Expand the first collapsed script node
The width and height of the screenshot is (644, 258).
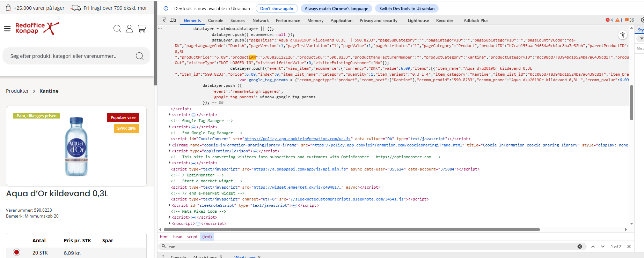170,115
